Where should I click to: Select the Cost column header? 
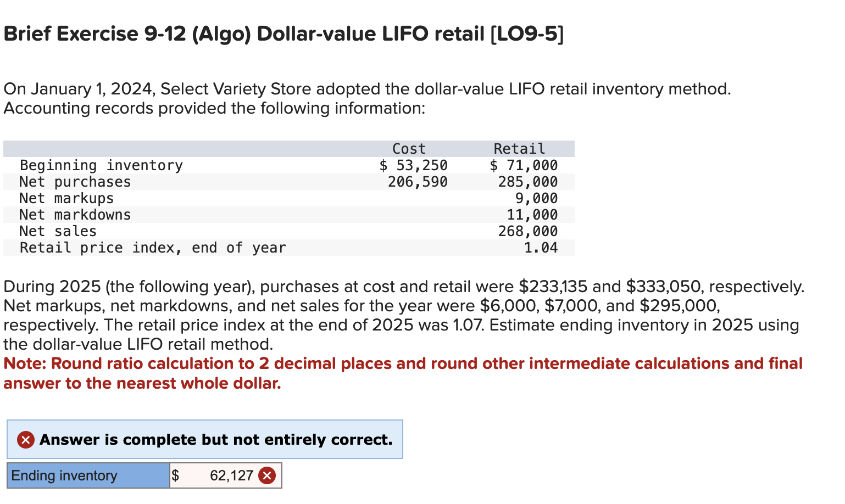click(x=408, y=148)
